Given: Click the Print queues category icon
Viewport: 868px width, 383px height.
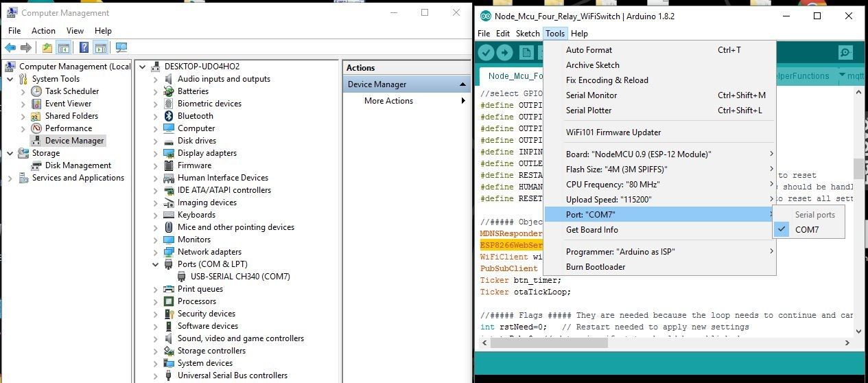Looking at the screenshot, I should (169, 289).
